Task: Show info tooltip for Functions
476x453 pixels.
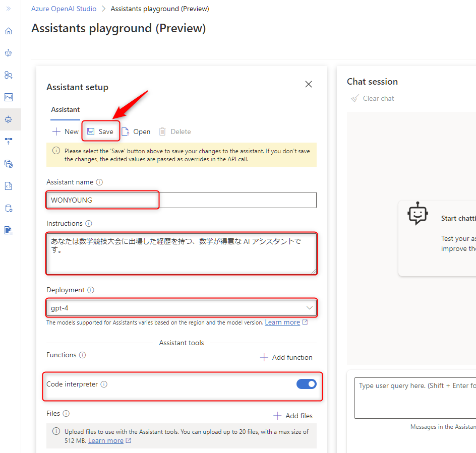Action: 83,355
